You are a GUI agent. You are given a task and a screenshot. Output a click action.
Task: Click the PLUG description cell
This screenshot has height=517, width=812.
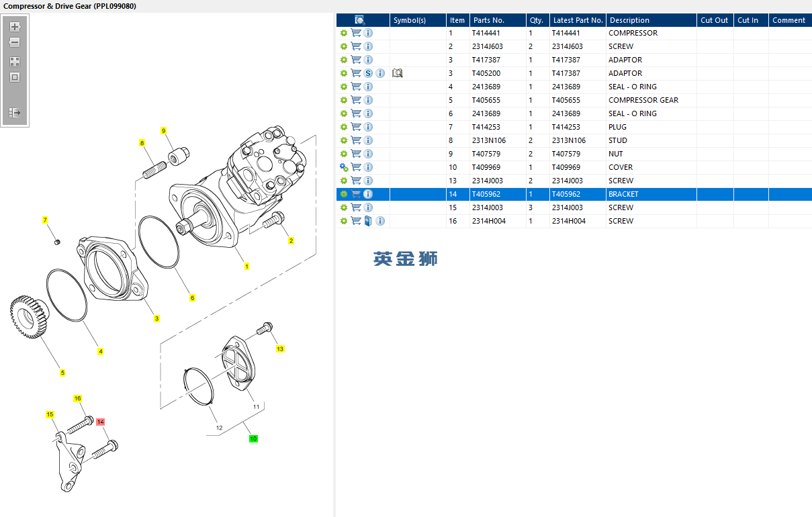[x=651, y=127]
